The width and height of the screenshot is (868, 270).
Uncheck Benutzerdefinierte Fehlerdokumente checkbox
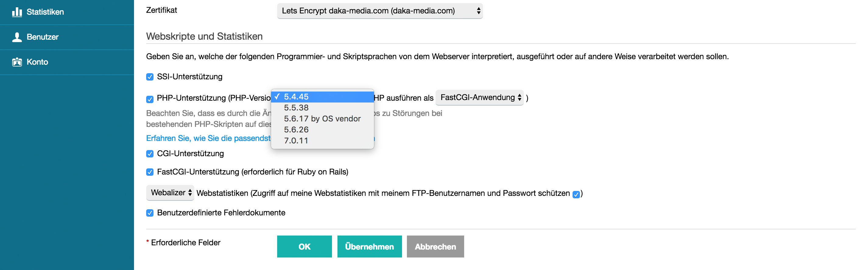click(150, 213)
